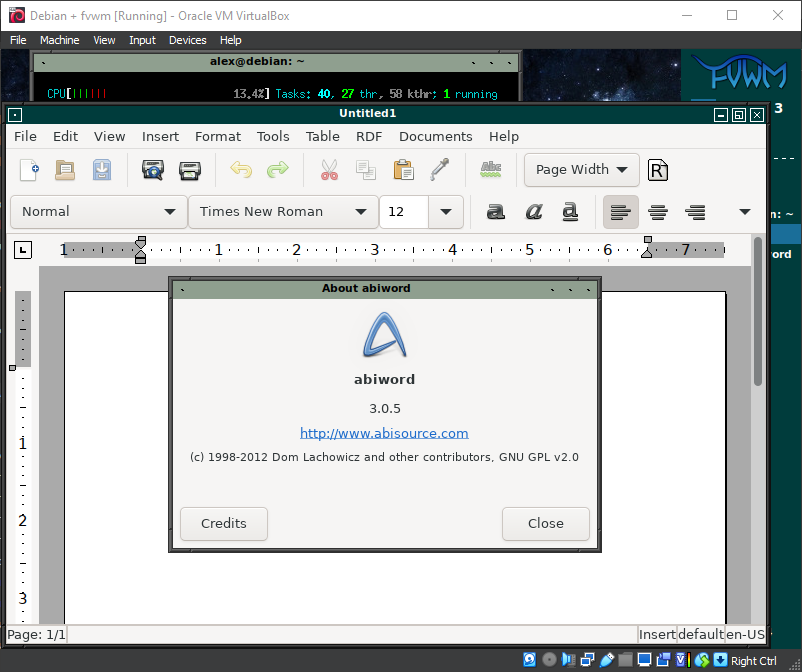This screenshot has width=802, height=672.
Task: Open the Normal paragraph style dropdown
Action: [98, 212]
